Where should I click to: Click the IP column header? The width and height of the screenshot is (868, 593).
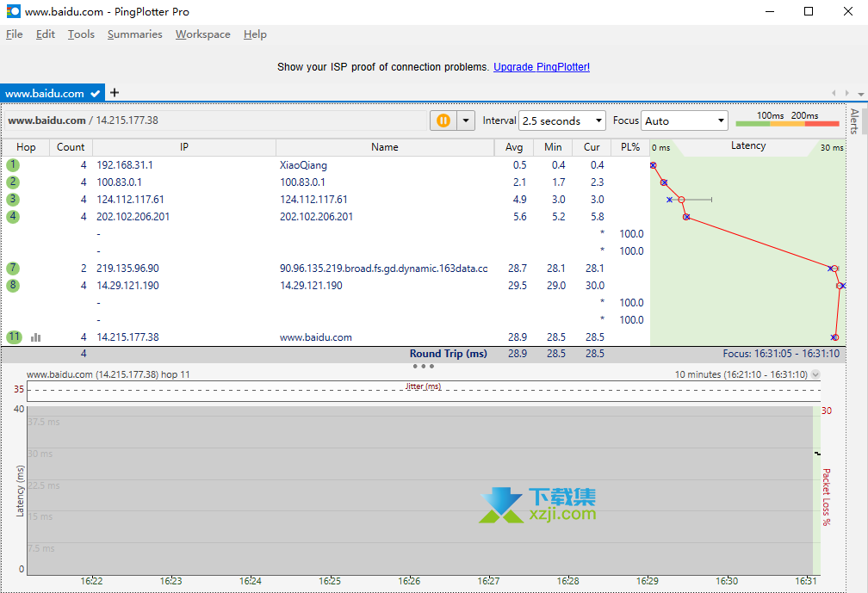coord(184,147)
